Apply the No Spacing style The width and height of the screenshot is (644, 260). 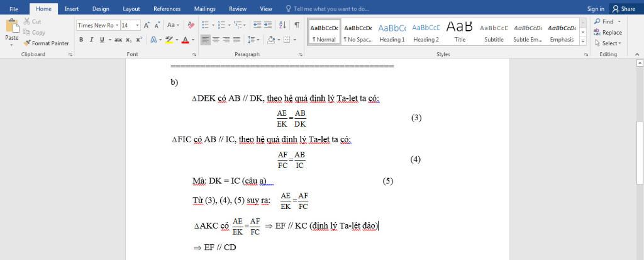[x=358, y=32]
